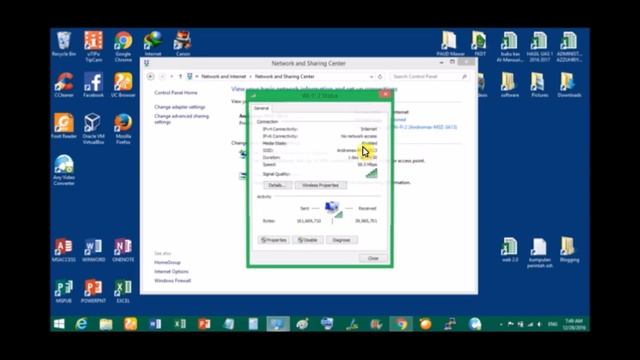Click the back arrow in Control Panel

(151, 76)
